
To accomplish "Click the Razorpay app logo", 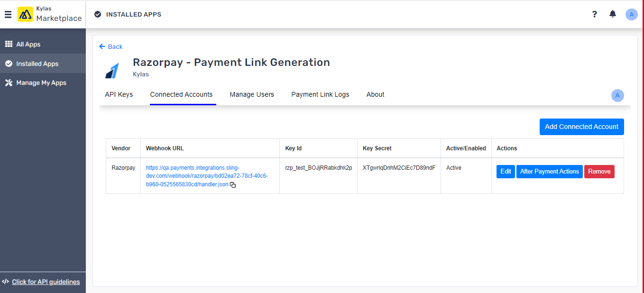I will click(x=112, y=70).
